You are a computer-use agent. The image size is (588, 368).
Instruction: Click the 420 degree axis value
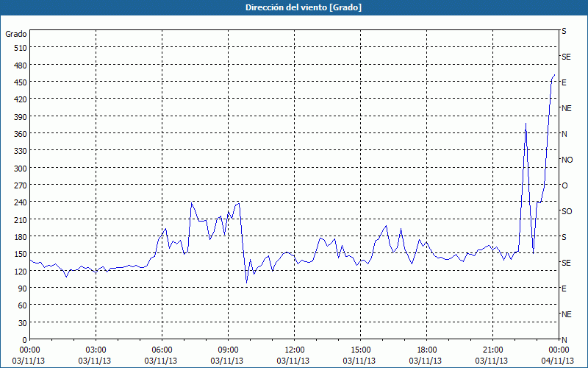point(21,99)
